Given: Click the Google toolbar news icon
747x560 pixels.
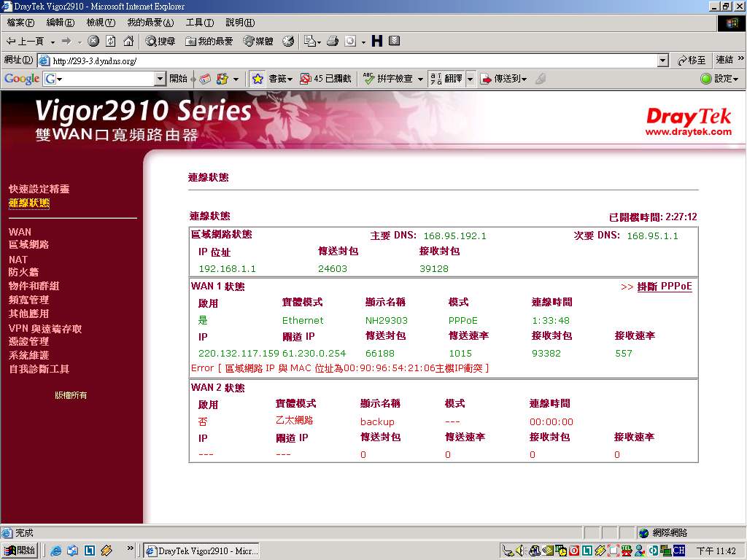Looking at the screenshot, I should click(x=205, y=79).
